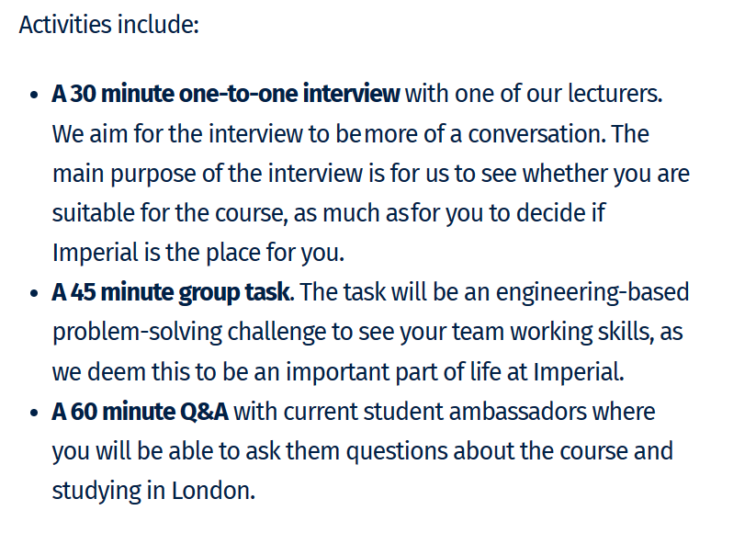
Task: Click 'studying in London' text
Action: pos(153,491)
